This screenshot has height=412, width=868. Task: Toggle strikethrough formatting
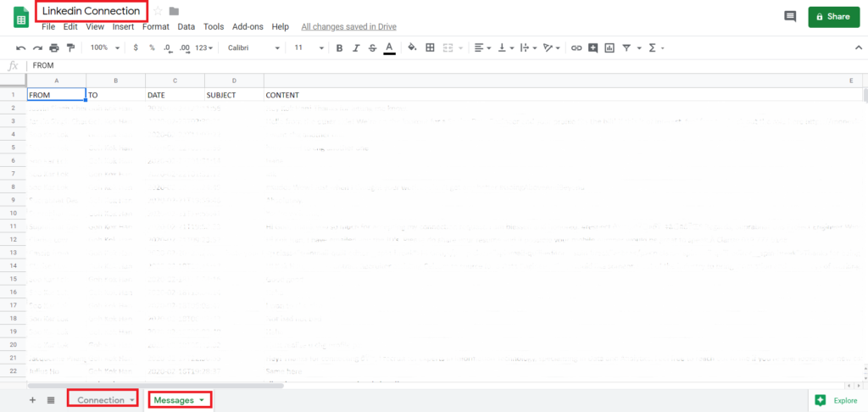coord(371,47)
